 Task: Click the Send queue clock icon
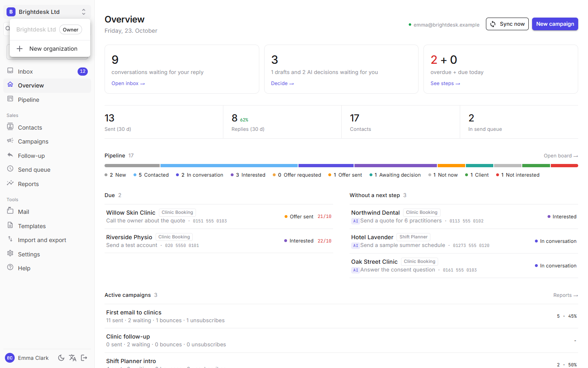[10, 169]
